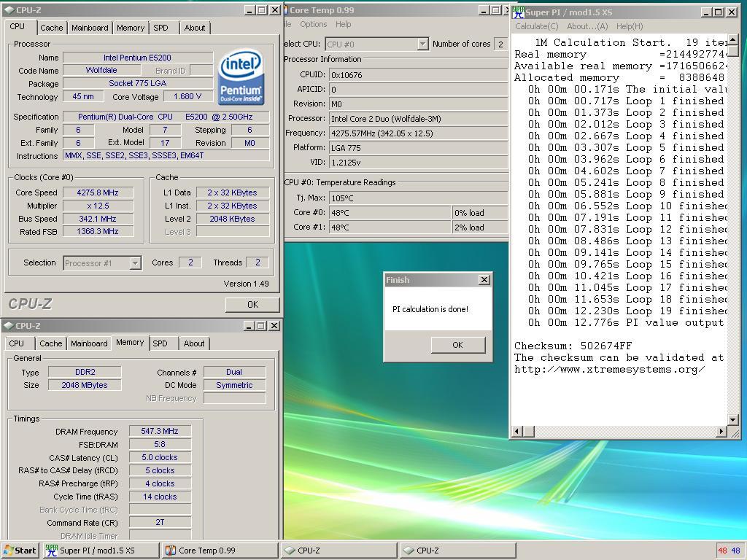The height and width of the screenshot is (560, 747).
Task: Click OK in the CPU-Z window
Action: tap(252, 305)
